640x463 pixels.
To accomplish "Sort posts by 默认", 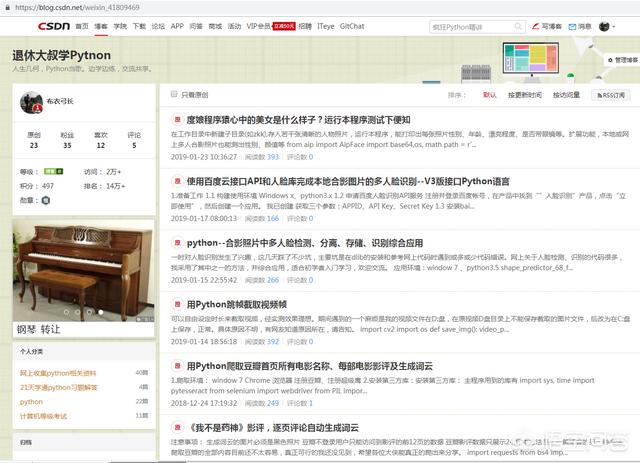I will point(490,95).
